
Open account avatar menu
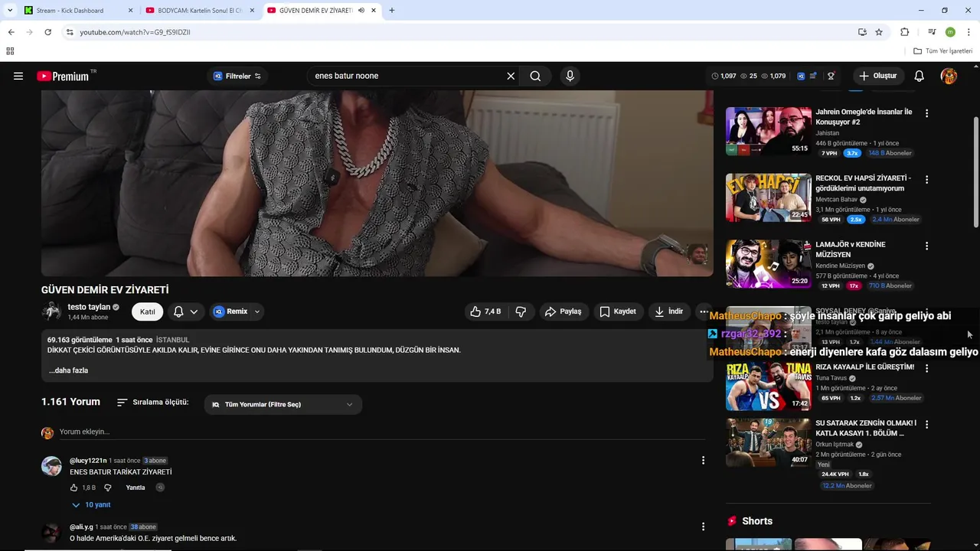[x=949, y=76]
